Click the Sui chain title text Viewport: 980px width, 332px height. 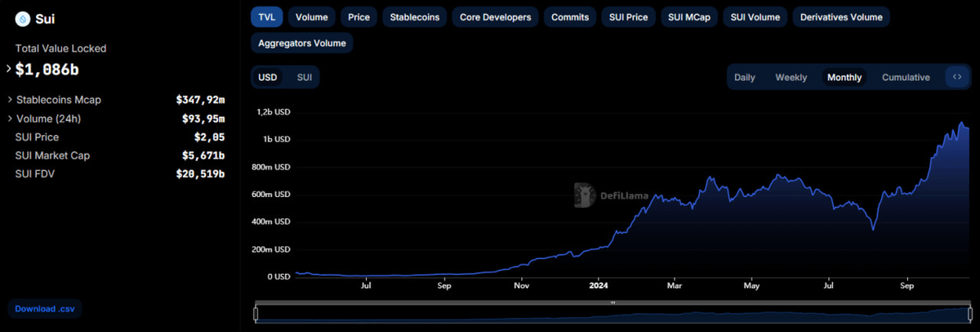point(46,19)
